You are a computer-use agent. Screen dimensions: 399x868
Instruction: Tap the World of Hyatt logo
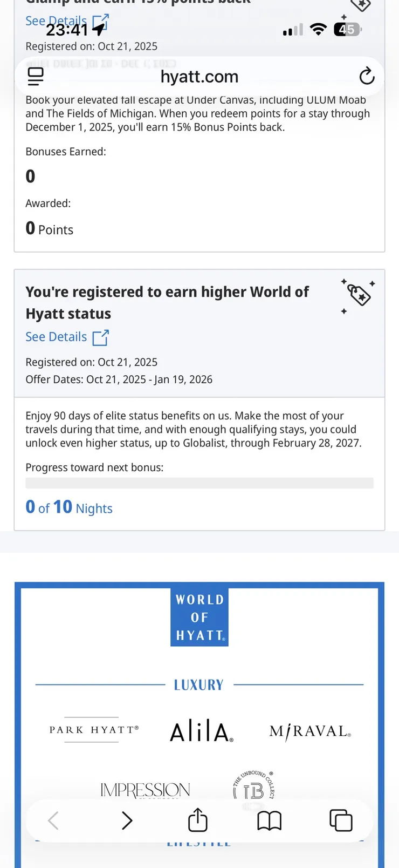(200, 617)
